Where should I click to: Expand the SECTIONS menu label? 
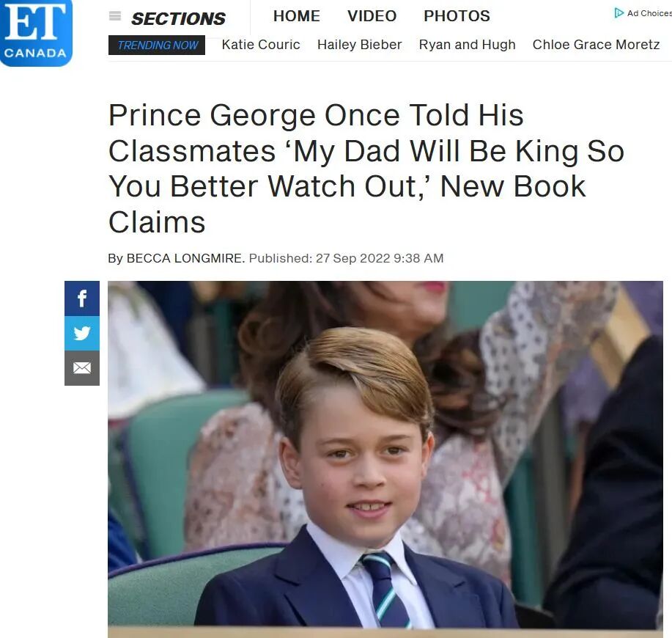[178, 18]
